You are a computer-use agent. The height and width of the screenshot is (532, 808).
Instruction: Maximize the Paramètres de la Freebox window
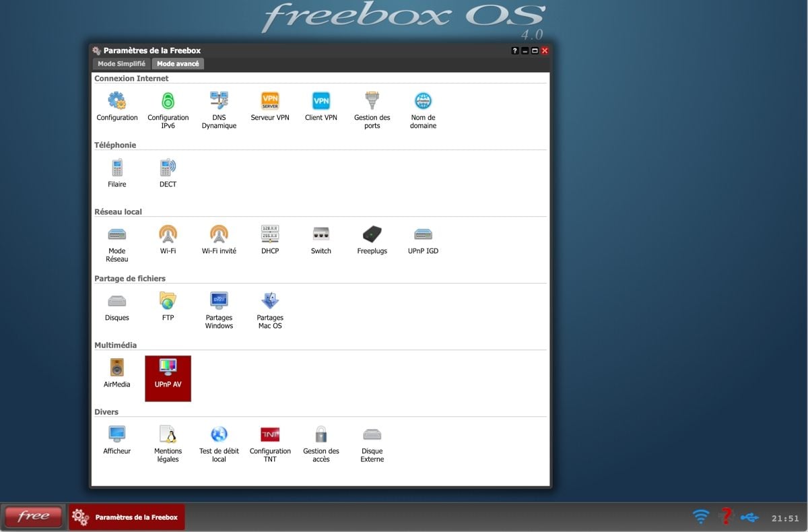click(x=535, y=51)
